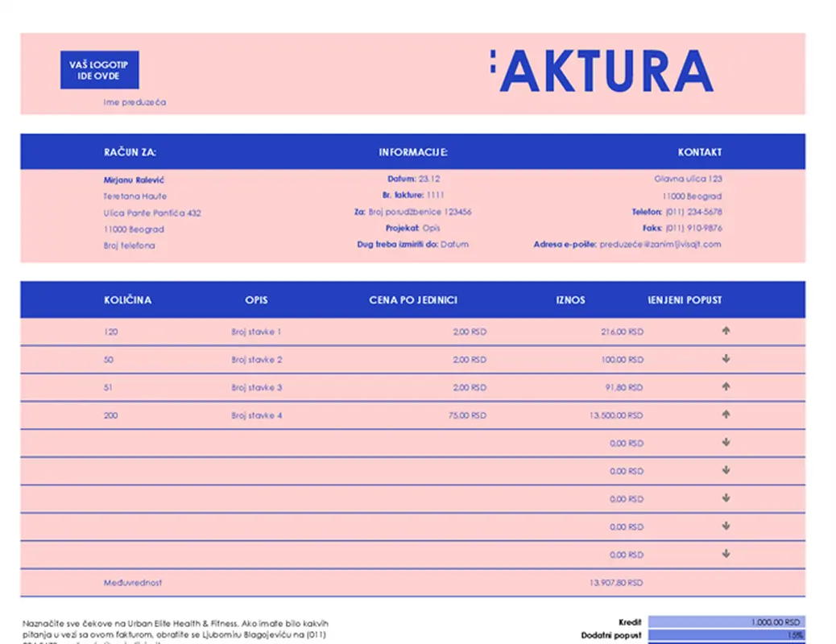Click the phone number (011) 234-5678

point(693,213)
